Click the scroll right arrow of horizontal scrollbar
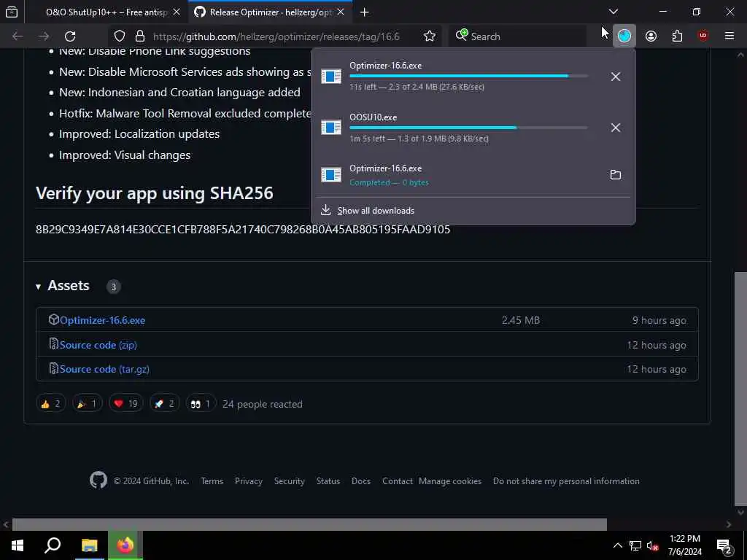 (x=729, y=524)
